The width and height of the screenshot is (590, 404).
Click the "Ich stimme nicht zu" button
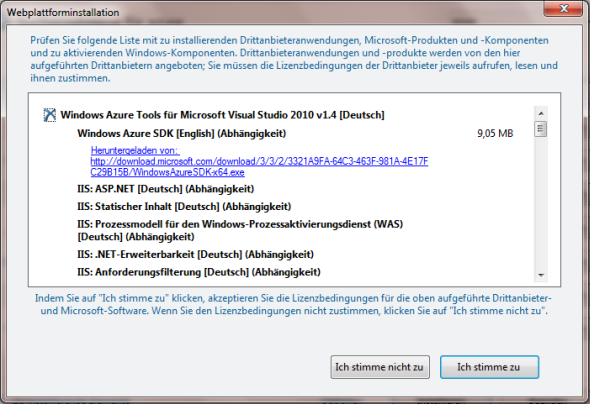click(x=380, y=367)
